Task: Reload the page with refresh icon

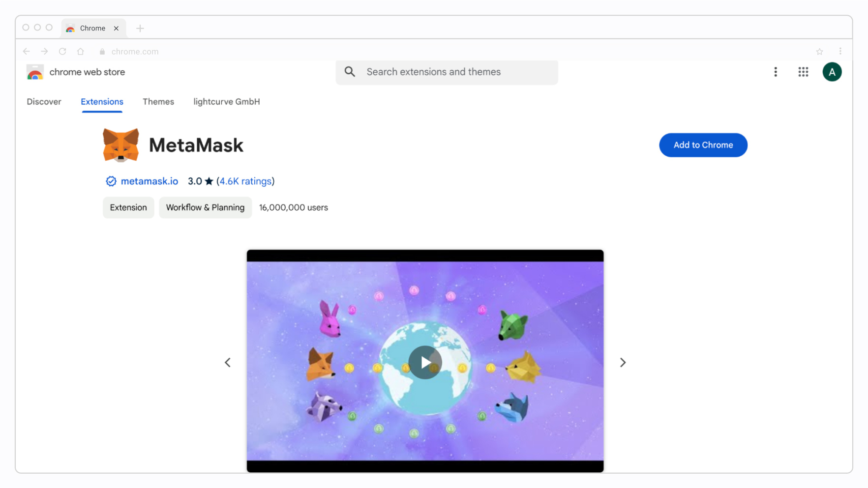Action: [x=62, y=51]
